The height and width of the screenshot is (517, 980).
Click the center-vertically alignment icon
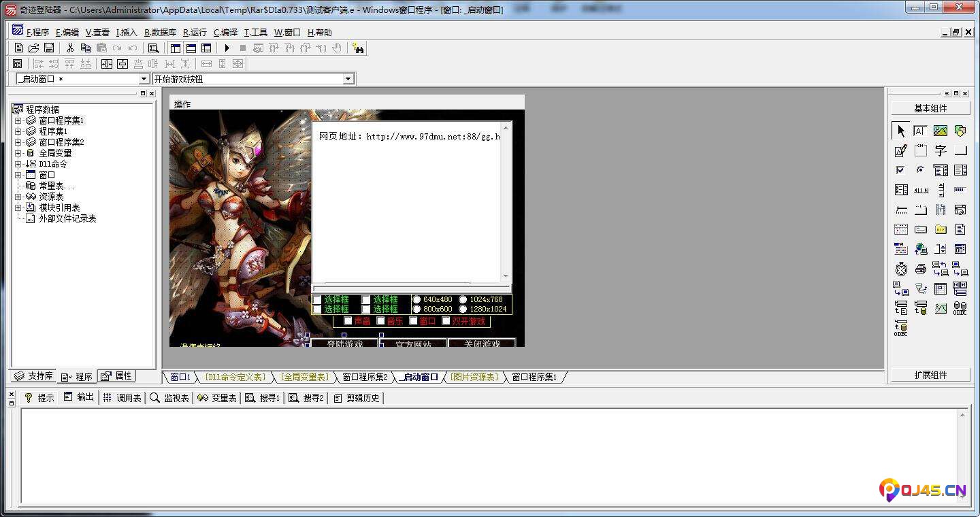[x=122, y=64]
